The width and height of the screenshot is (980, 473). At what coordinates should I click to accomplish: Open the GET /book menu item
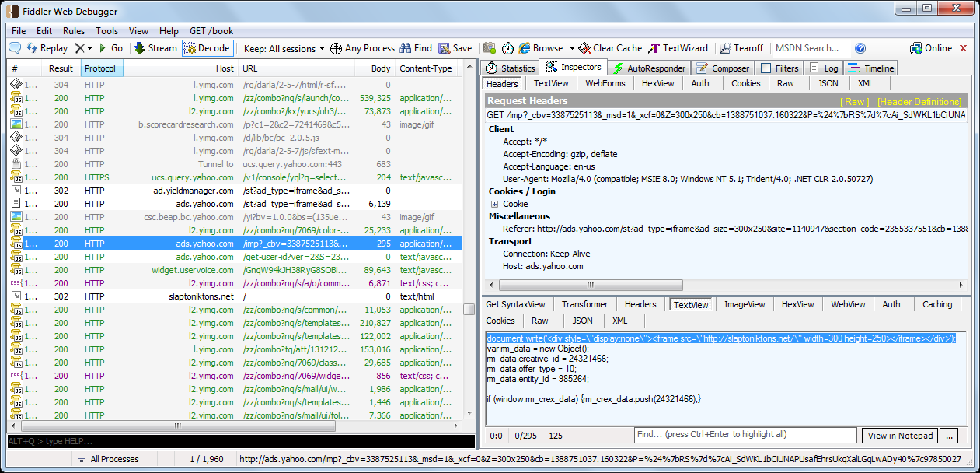click(x=211, y=31)
